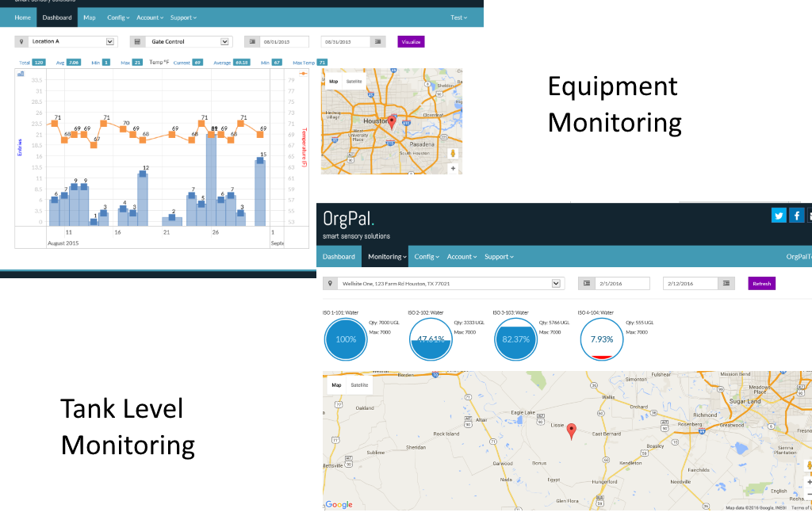Click the red marker near Lissie

571,431
